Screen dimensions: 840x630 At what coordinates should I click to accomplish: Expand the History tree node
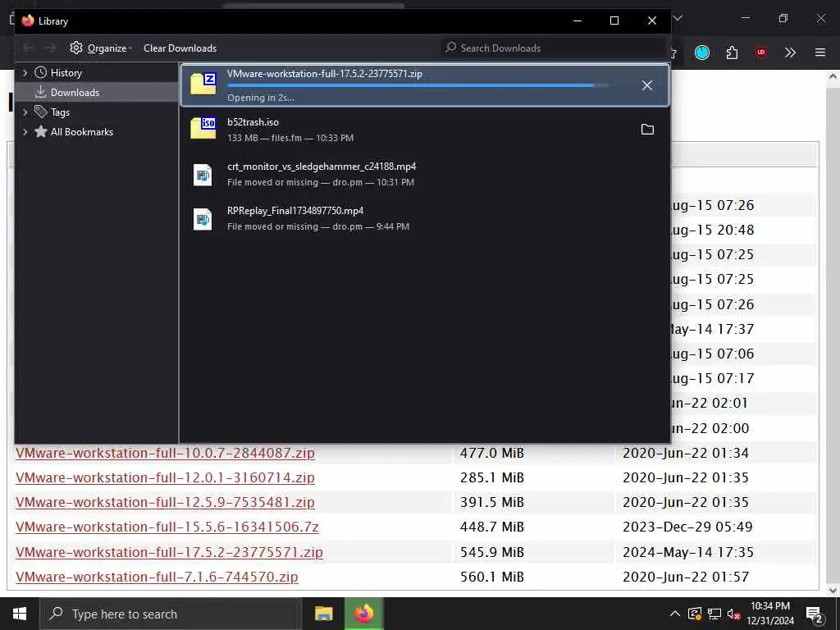pos(25,73)
